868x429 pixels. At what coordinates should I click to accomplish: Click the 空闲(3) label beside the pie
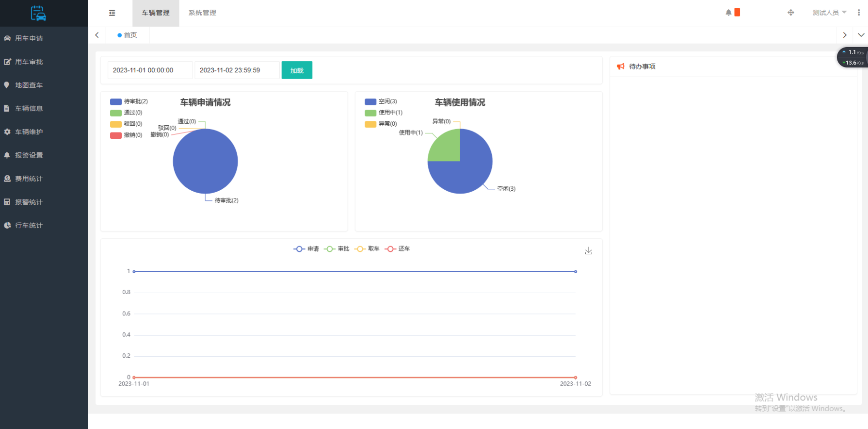tap(506, 189)
